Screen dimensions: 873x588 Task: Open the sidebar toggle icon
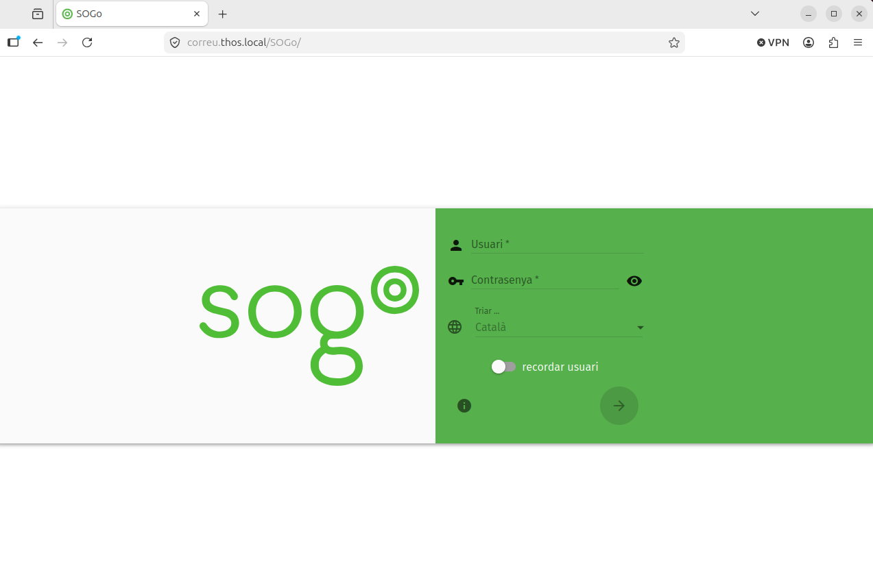point(13,42)
